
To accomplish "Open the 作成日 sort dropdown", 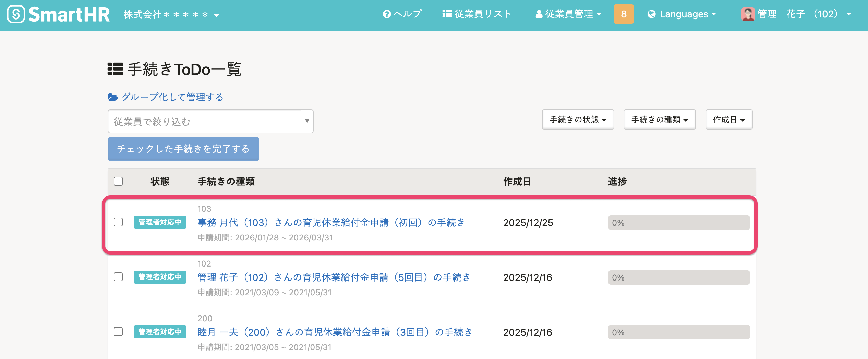I will pyautogui.click(x=729, y=120).
